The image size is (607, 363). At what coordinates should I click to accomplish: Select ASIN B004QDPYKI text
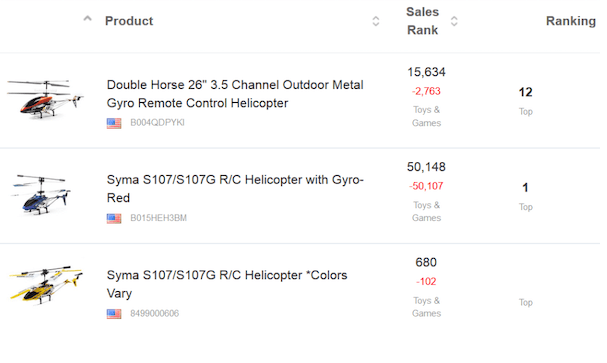(157, 123)
